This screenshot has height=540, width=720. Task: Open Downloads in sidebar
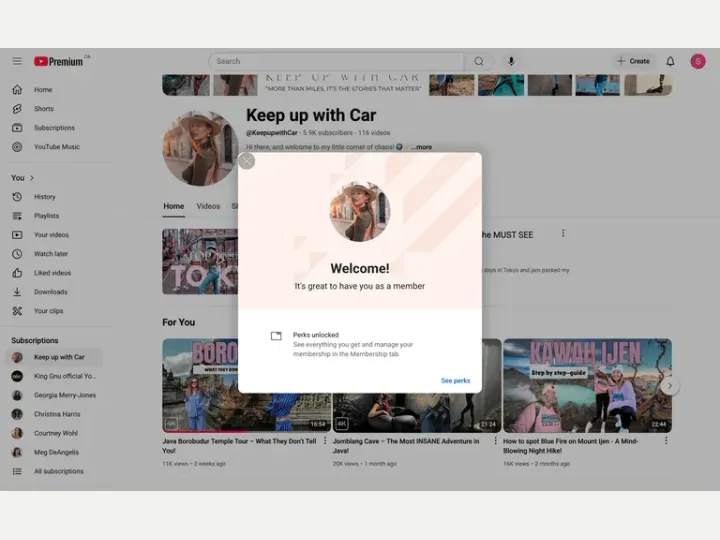pos(51,292)
